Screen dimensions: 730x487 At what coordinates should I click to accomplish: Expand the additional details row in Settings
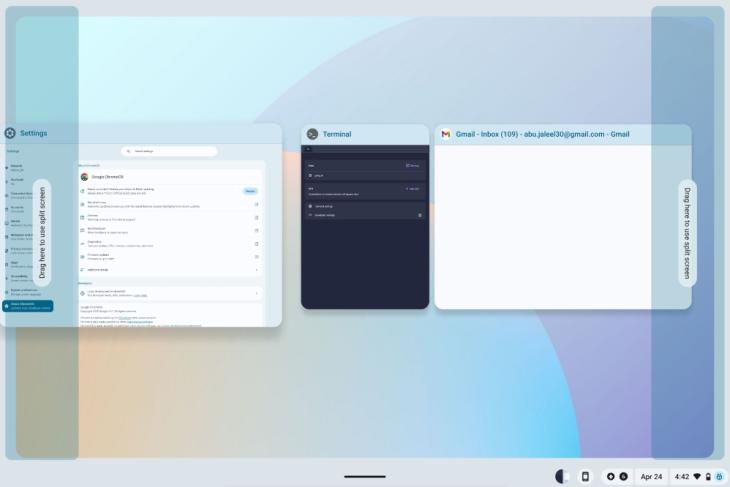click(170, 269)
